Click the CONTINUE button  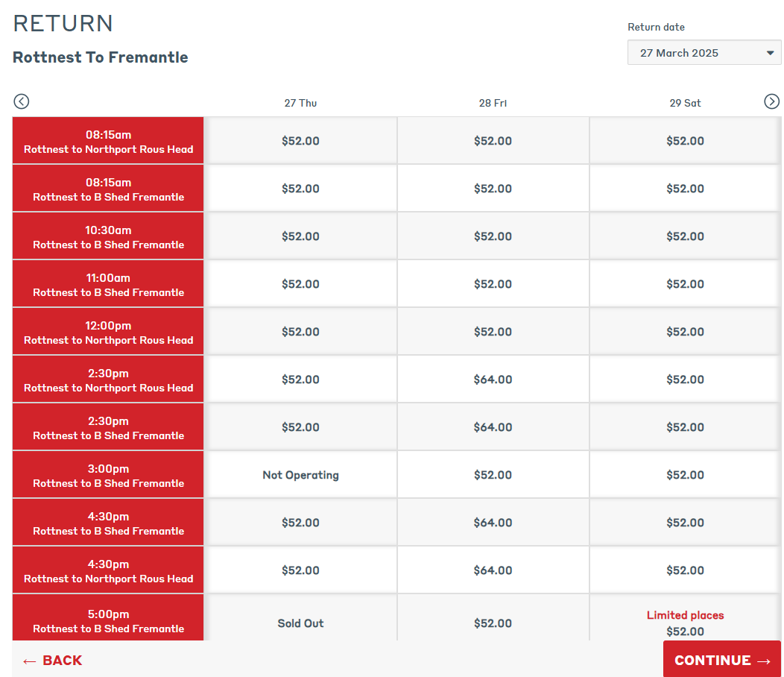point(722,660)
